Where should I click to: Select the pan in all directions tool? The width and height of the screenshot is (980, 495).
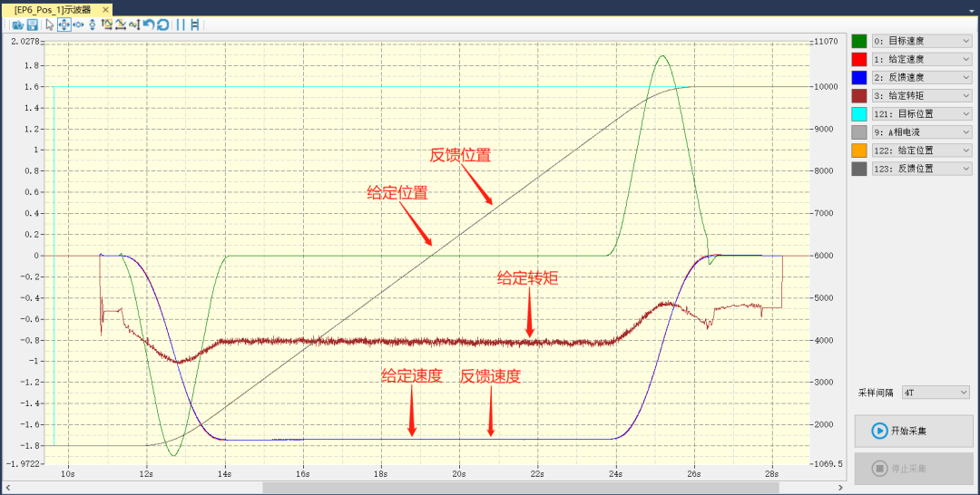[64, 24]
